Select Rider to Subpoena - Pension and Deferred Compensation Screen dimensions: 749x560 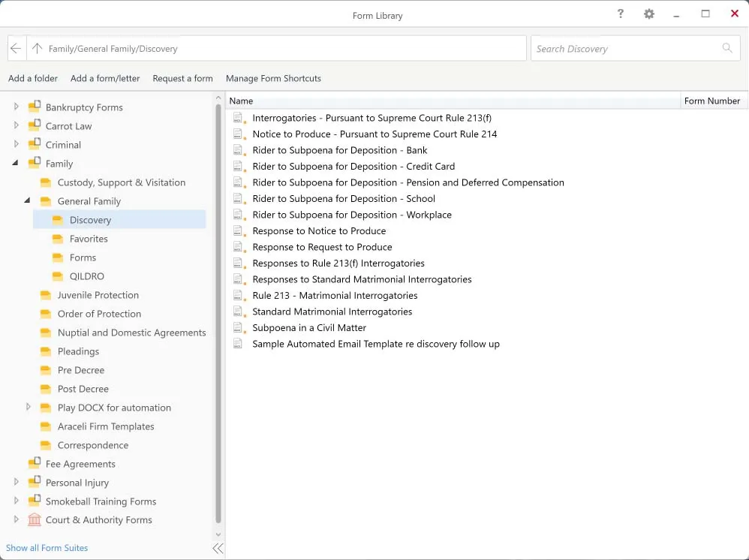pos(408,182)
